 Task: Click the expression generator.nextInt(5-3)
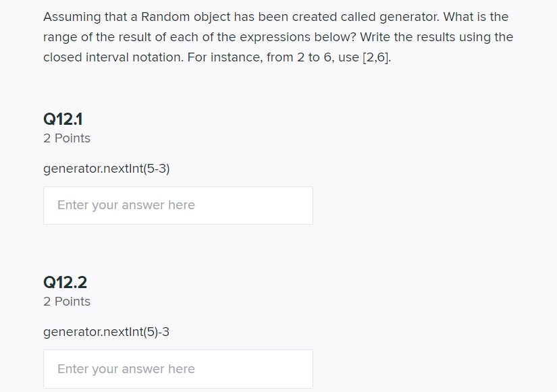(106, 168)
